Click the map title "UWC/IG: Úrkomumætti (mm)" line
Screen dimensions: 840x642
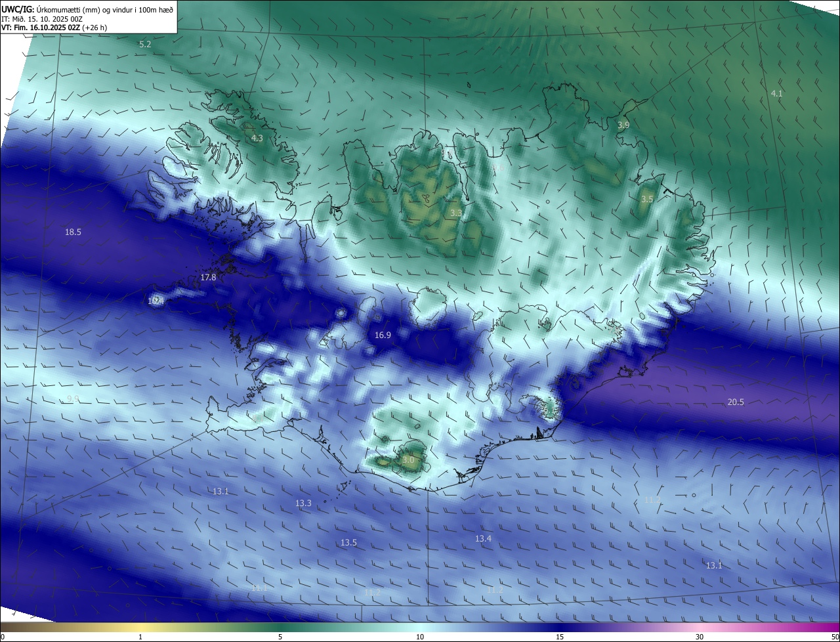87,9
